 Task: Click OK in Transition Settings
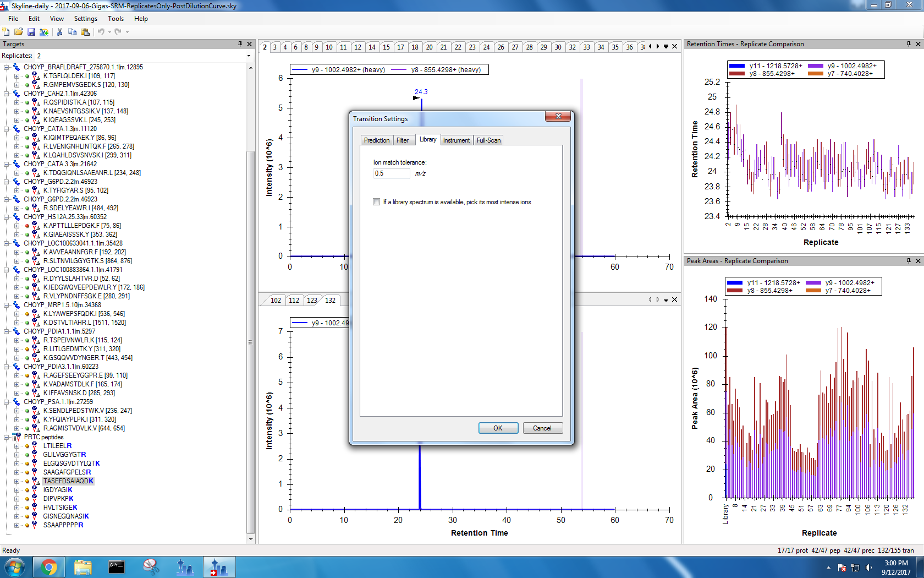click(498, 428)
